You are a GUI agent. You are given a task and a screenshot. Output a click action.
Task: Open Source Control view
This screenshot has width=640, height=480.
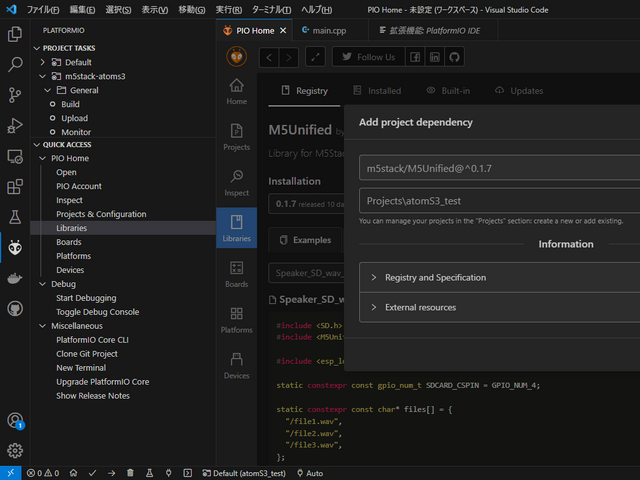(15, 95)
